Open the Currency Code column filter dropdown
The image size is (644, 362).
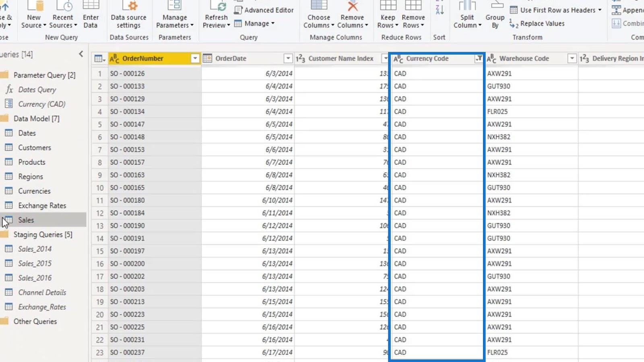coord(479,58)
